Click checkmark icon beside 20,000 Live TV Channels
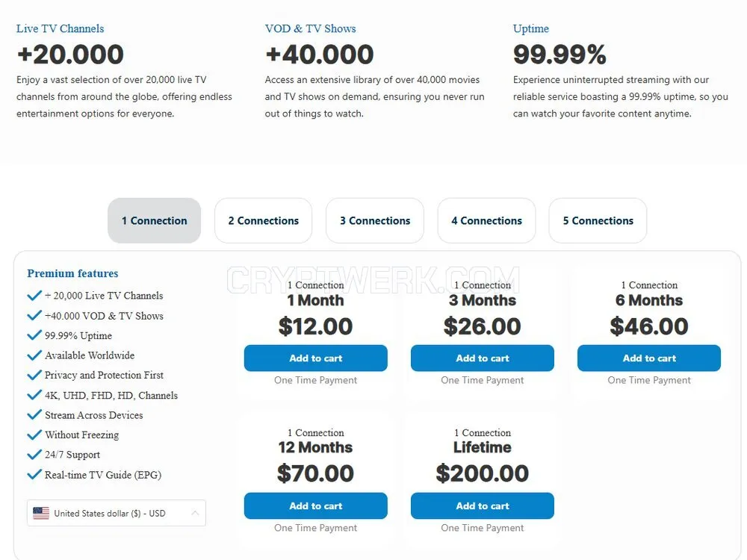The height and width of the screenshot is (560, 747). pos(34,296)
